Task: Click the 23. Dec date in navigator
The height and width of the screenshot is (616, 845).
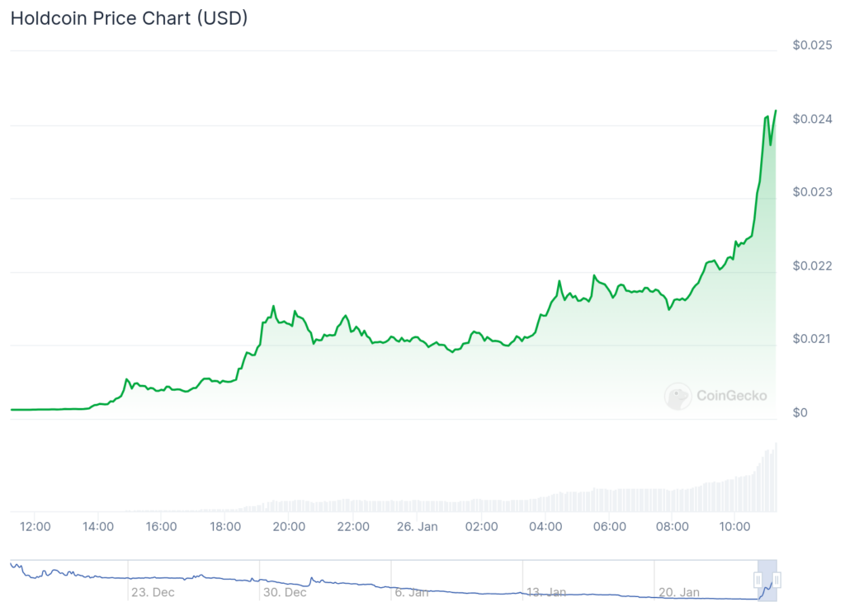Action: point(152,592)
